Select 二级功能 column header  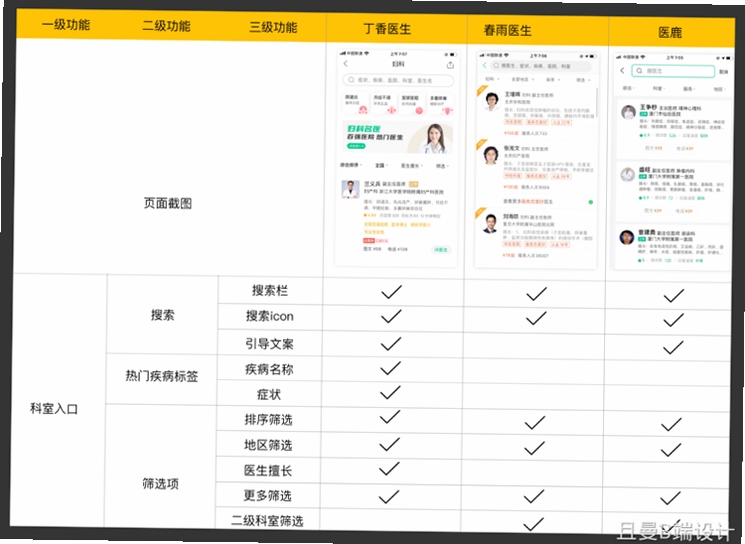[x=166, y=26]
